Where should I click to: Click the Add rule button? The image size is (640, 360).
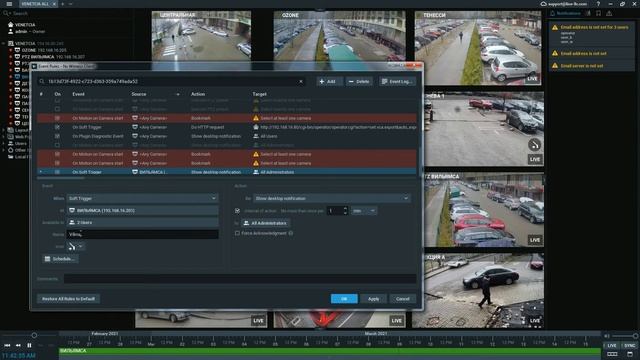tap(329, 82)
